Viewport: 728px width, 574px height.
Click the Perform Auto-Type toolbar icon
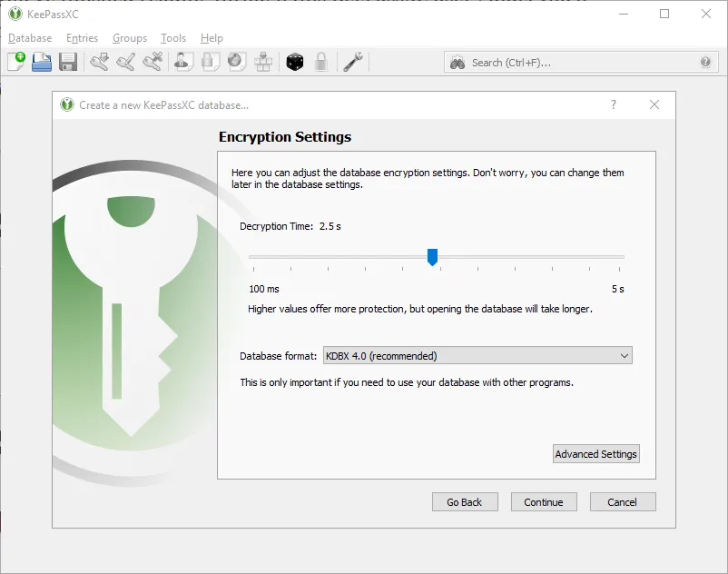coord(263,62)
